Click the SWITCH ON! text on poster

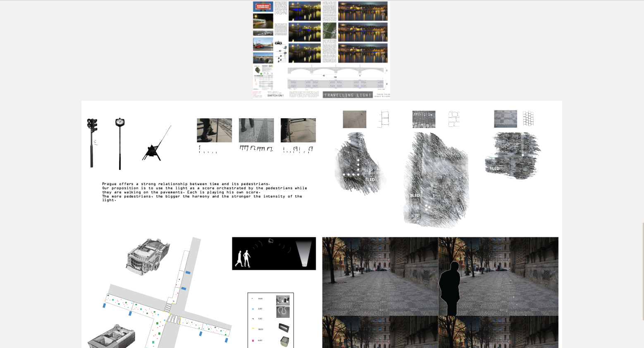(x=275, y=95)
